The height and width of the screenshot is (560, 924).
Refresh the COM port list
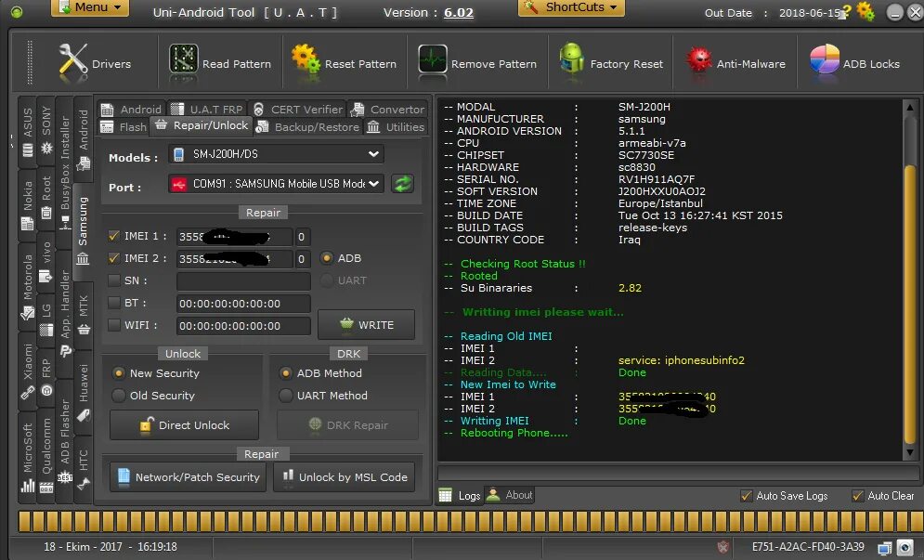click(x=402, y=184)
